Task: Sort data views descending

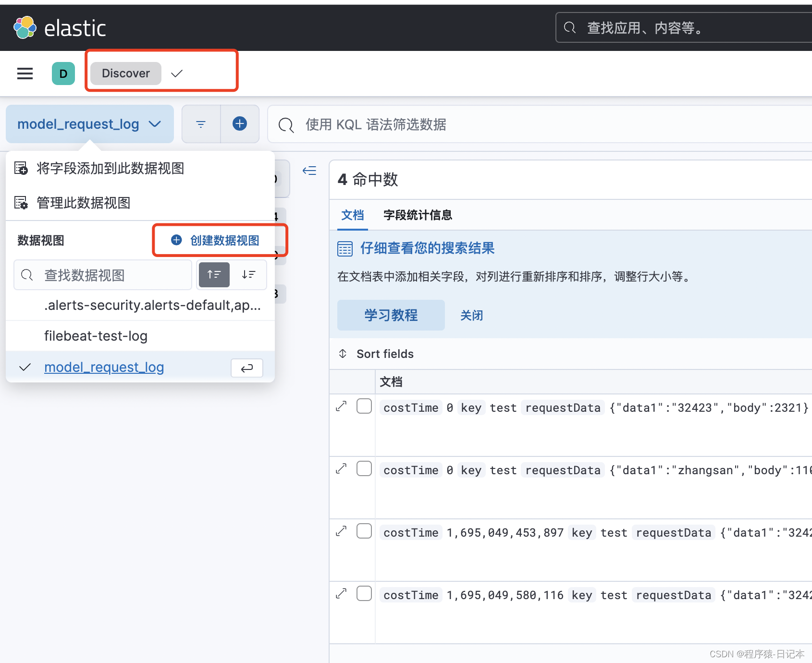Action: click(x=248, y=275)
